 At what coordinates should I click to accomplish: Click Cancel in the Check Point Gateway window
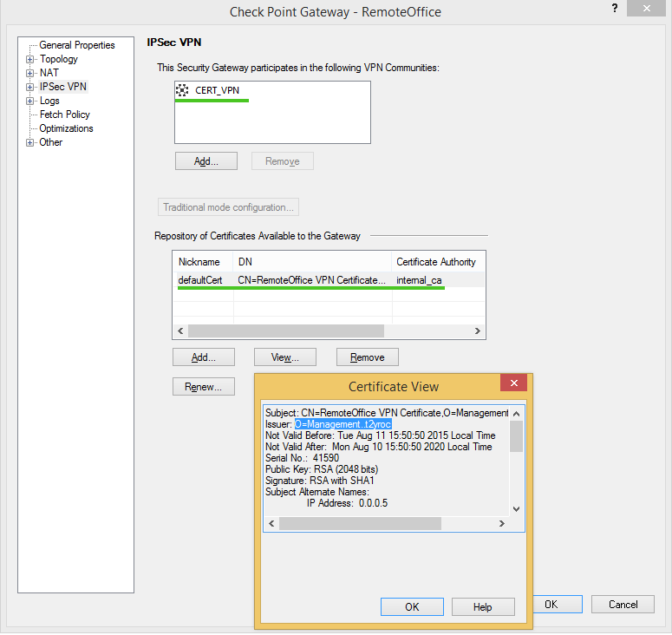(623, 604)
